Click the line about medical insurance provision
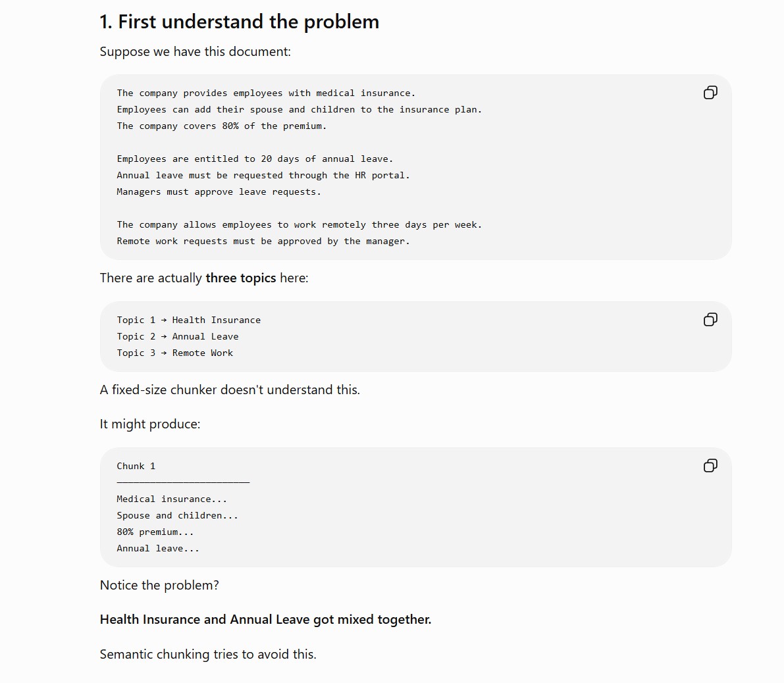This screenshot has height=683, width=784. pos(266,93)
